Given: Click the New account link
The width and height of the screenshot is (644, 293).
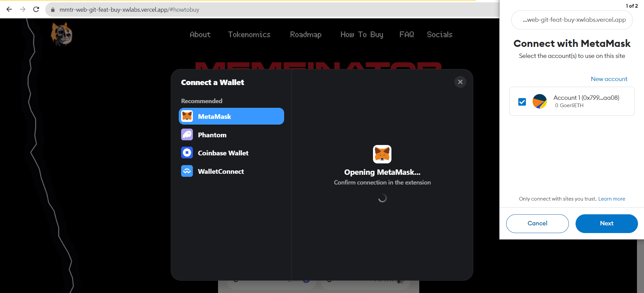Looking at the screenshot, I should [x=609, y=79].
